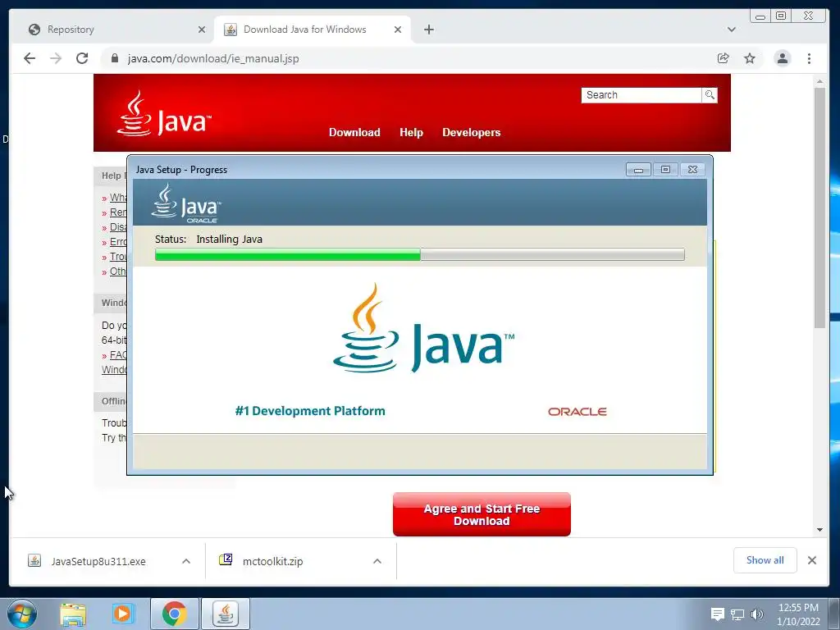This screenshot has width=840, height=630.
Task: Select the Download Java for Windows tab
Action: coord(313,30)
